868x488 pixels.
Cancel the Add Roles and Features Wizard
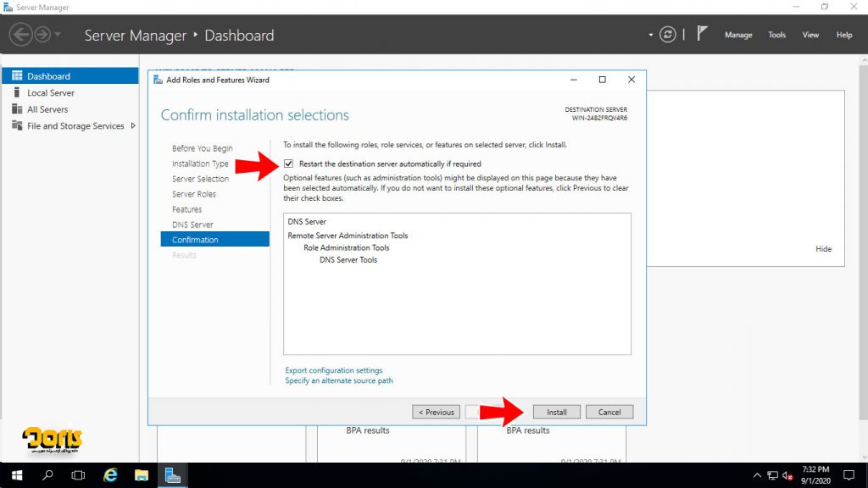click(x=609, y=413)
